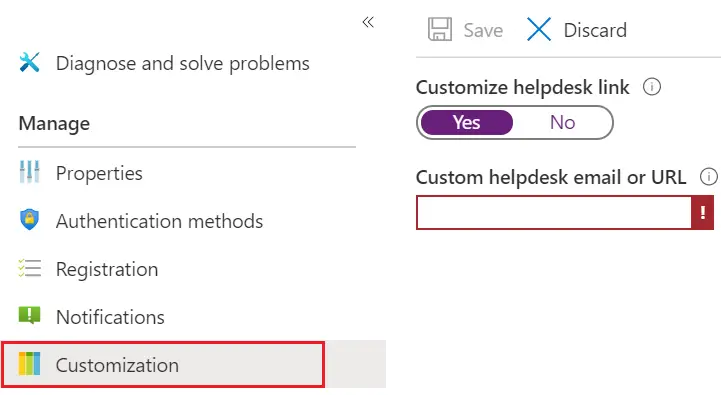Show info tooltip for Customize helpdesk link
This screenshot has width=721, height=395.
point(652,86)
